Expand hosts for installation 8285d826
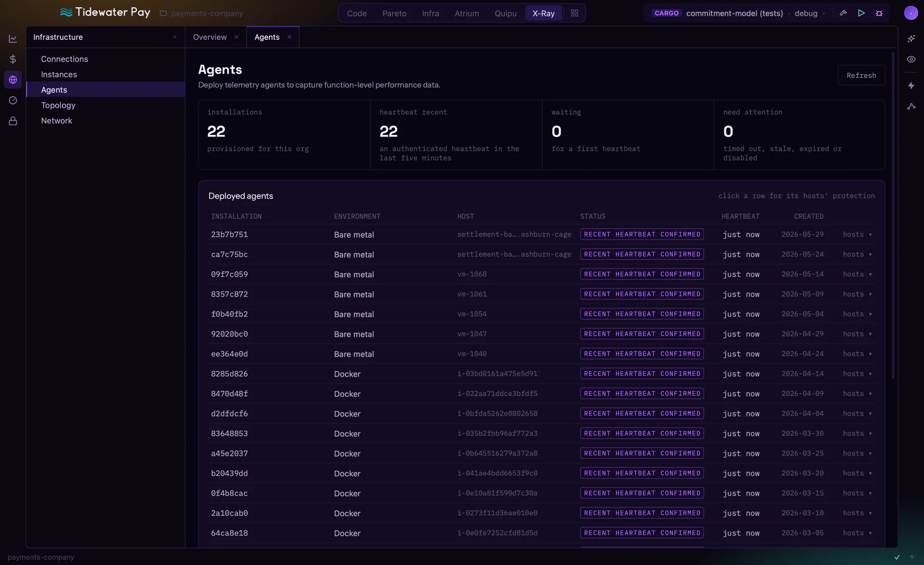The width and height of the screenshot is (924, 565). 857,374
